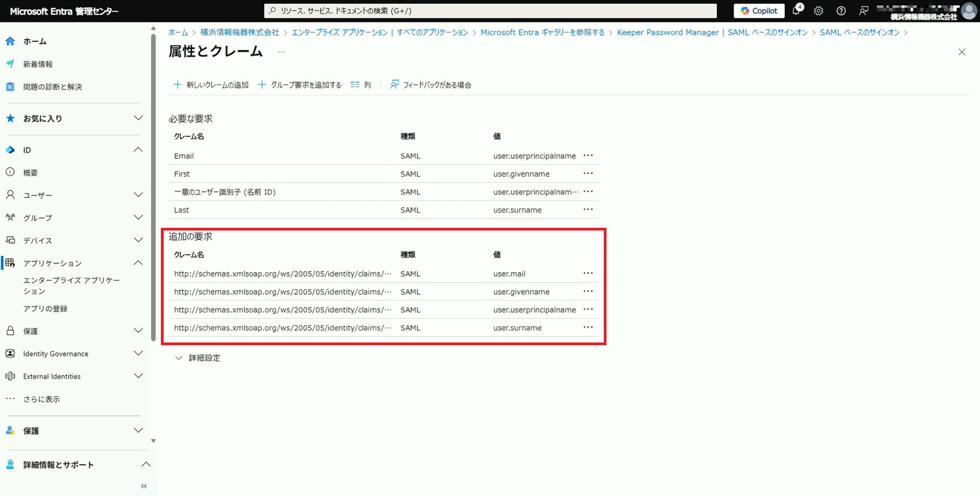Collapse the sidebar with double-chevron icon
Viewport: 980px width, 496px height.
[x=144, y=486]
